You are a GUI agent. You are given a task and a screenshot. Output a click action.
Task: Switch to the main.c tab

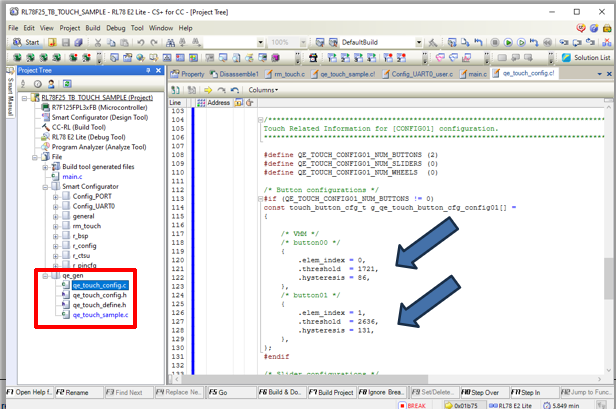pos(477,74)
